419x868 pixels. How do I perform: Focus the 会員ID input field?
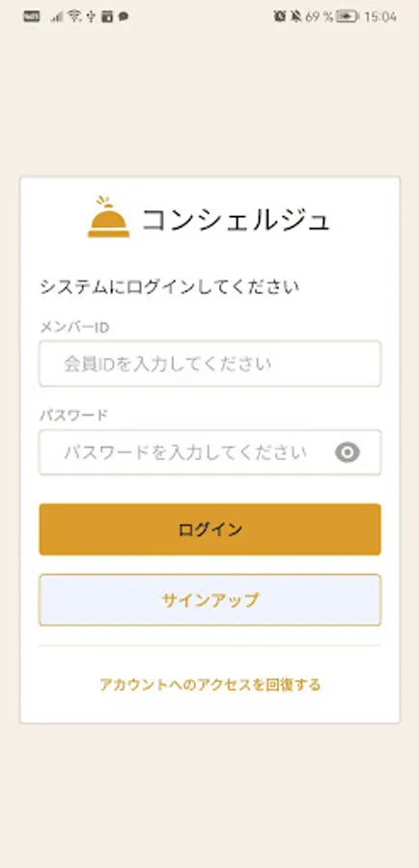210,364
